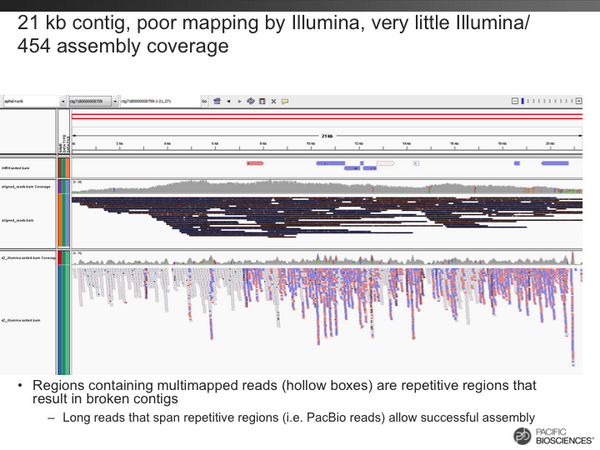600x450 pixels.
Task: Select the 454 sorted bam track name
Action: click(x=15, y=168)
